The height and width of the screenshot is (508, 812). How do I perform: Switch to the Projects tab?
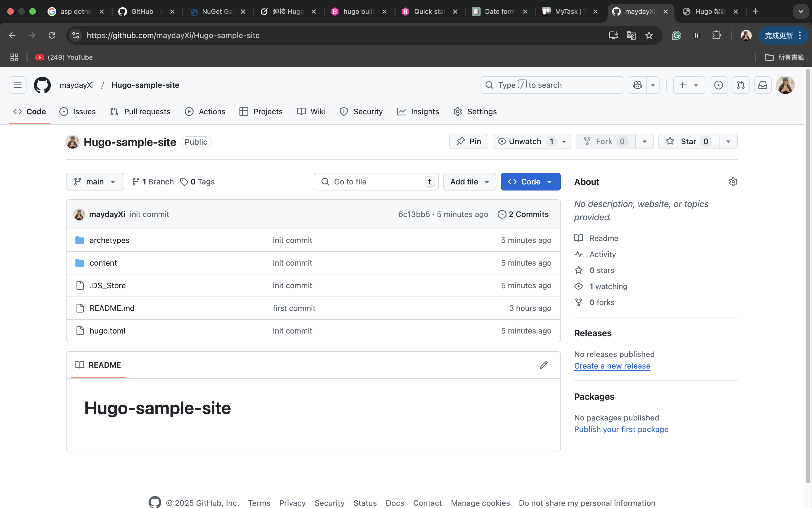coord(261,112)
